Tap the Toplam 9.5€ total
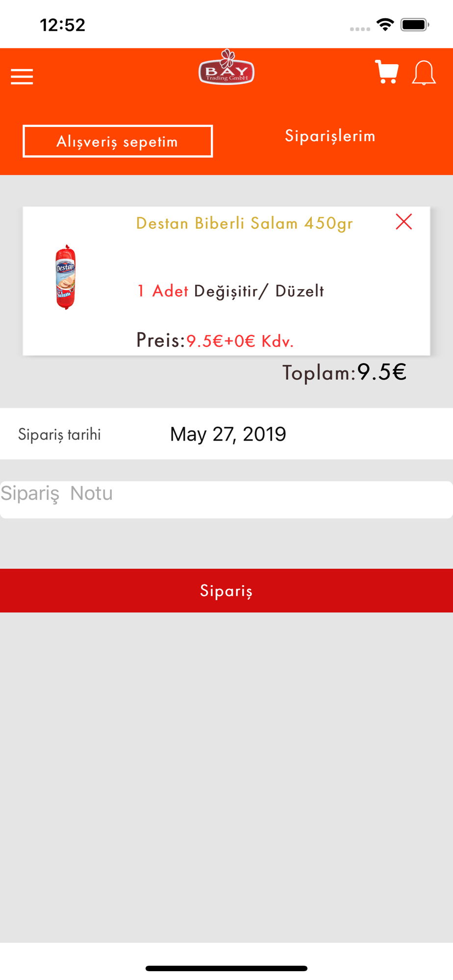Image resolution: width=453 pixels, height=980 pixels. coord(344,372)
